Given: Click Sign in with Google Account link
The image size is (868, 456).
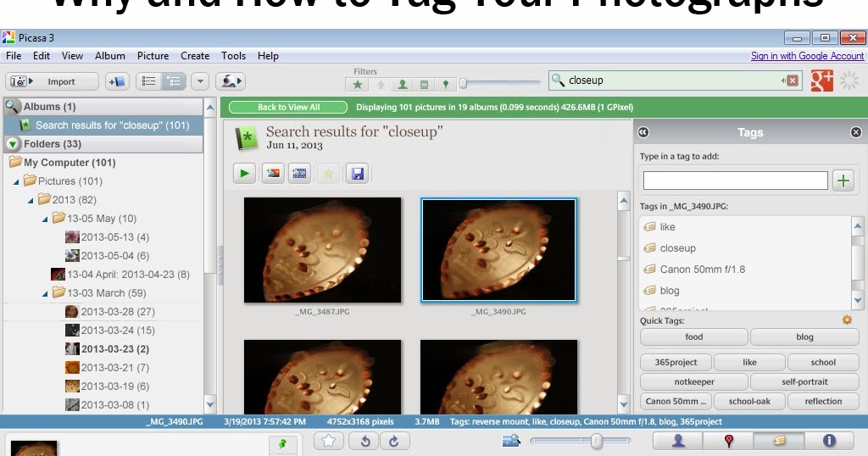Looking at the screenshot, I should [x=807, y=56].
